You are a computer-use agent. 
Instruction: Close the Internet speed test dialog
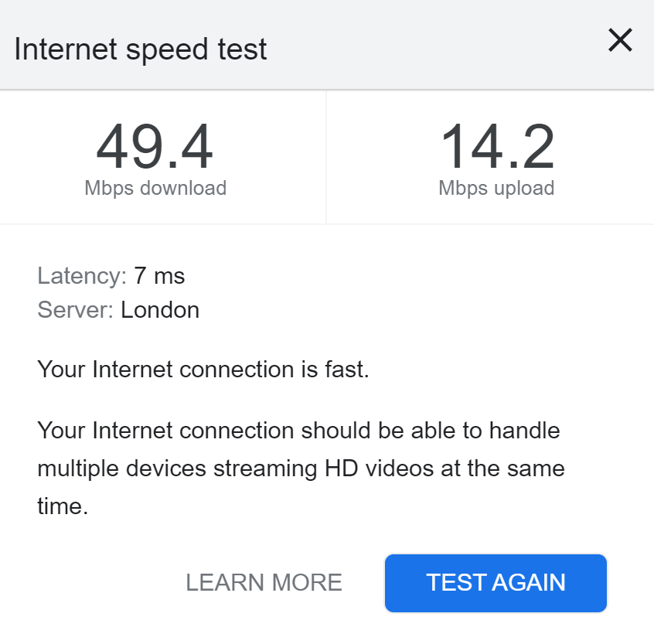tap(620, 41)
